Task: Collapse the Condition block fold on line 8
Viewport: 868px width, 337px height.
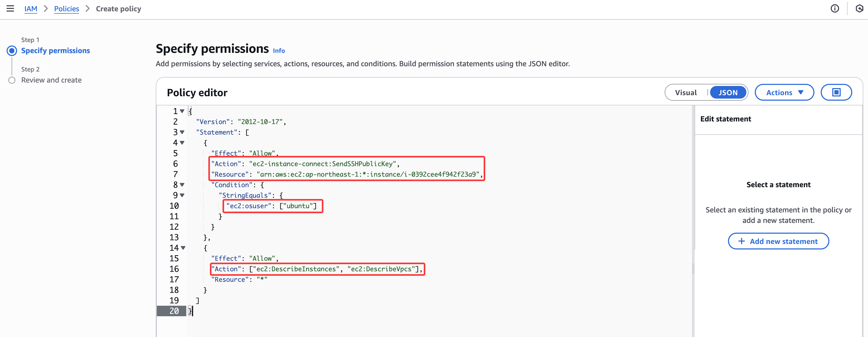Action: tap(182, 185)
